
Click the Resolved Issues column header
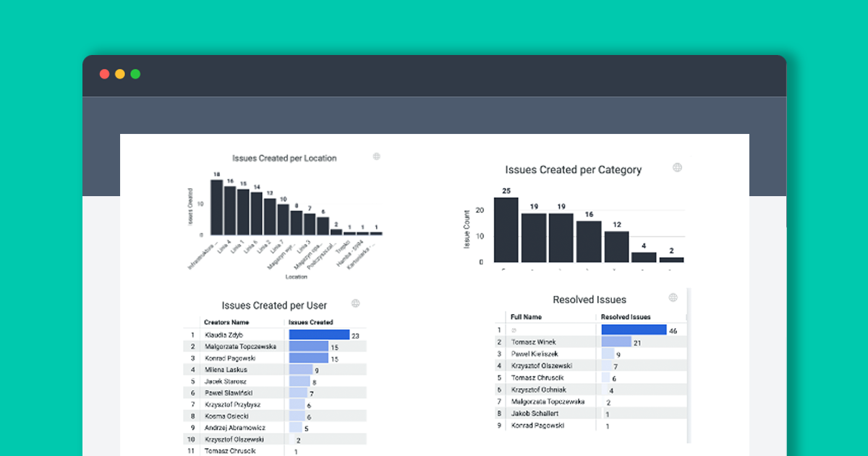[x=626, y=316]
